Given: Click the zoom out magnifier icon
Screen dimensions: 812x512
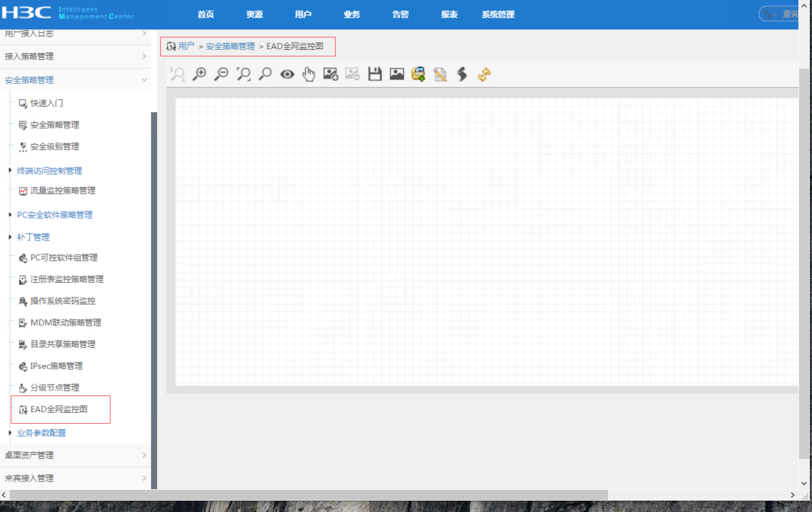Looking at the screenshot, I should click(221, 74).
